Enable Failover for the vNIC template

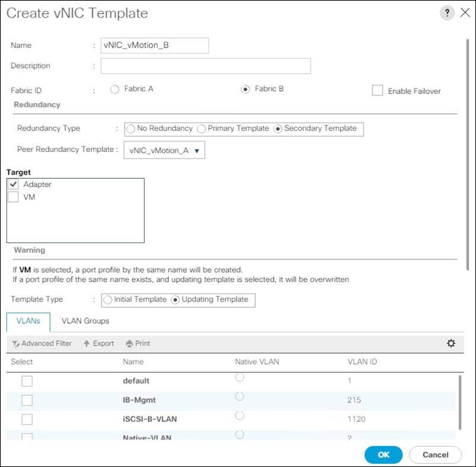[x=377, y=90]
